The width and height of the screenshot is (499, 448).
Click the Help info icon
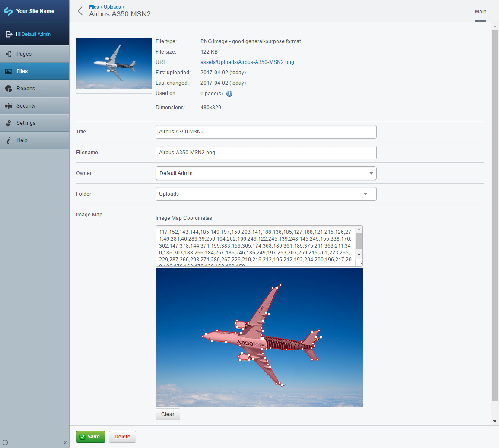click(x=9, y=140)
